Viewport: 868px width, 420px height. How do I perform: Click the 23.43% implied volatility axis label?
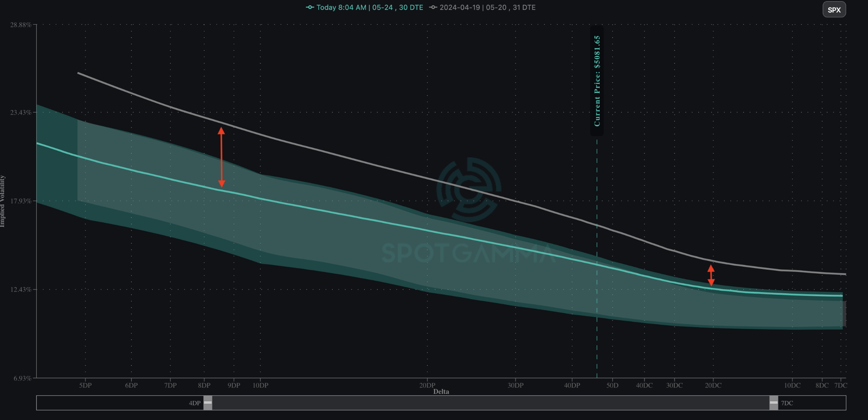[21, 112]
